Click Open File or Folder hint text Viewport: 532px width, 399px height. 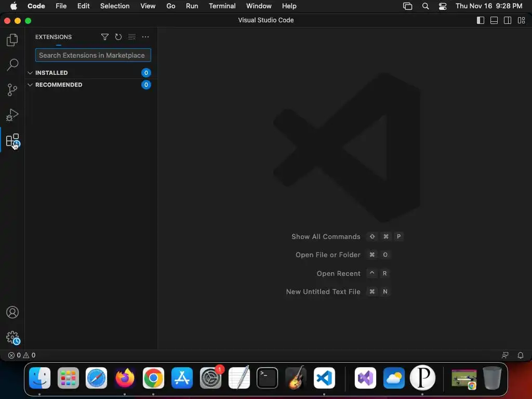tap(328, 255)
